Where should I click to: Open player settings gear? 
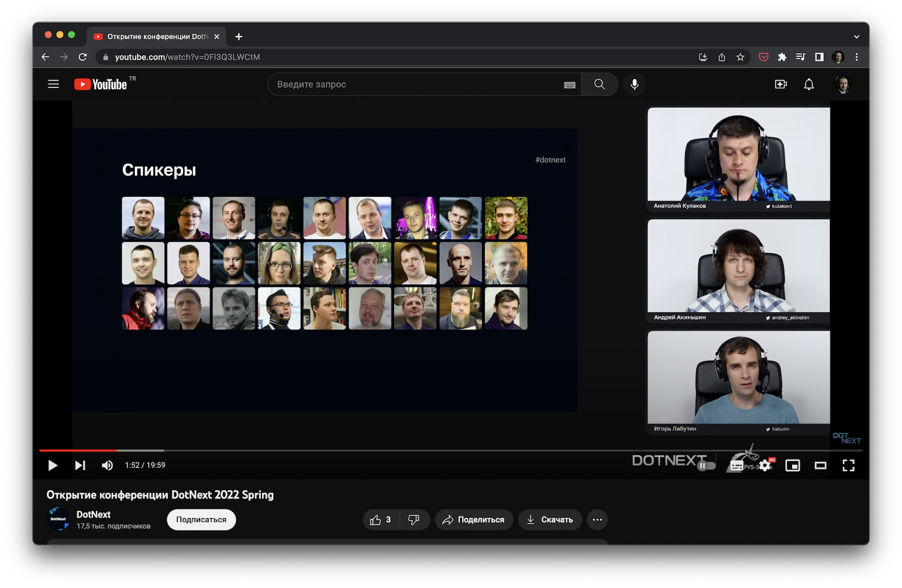(764, 466)
